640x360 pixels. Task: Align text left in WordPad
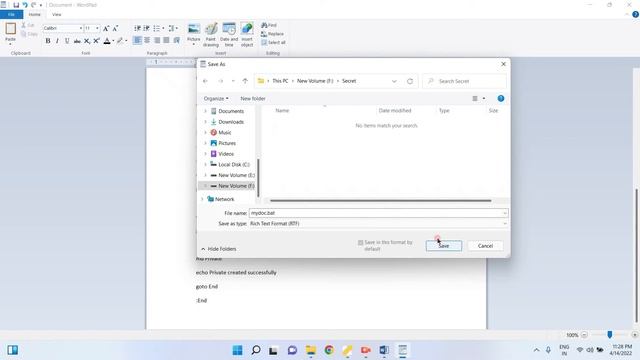tap(137, 40)
